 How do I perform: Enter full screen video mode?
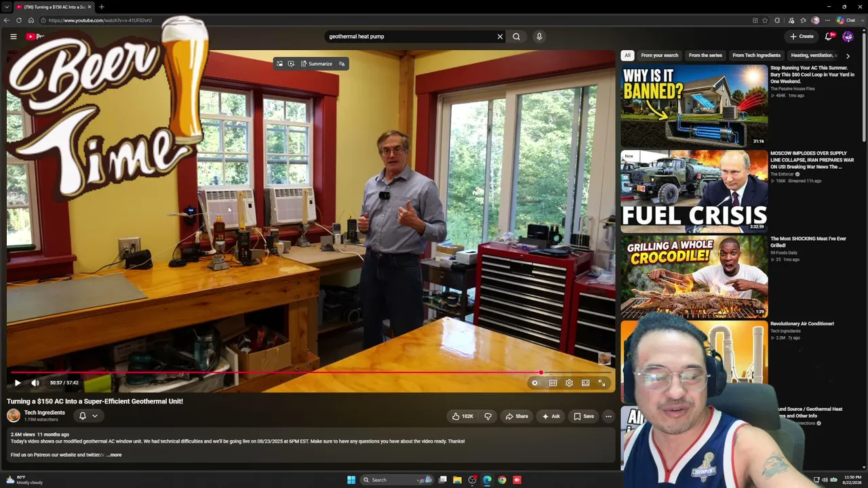point(601,383)
